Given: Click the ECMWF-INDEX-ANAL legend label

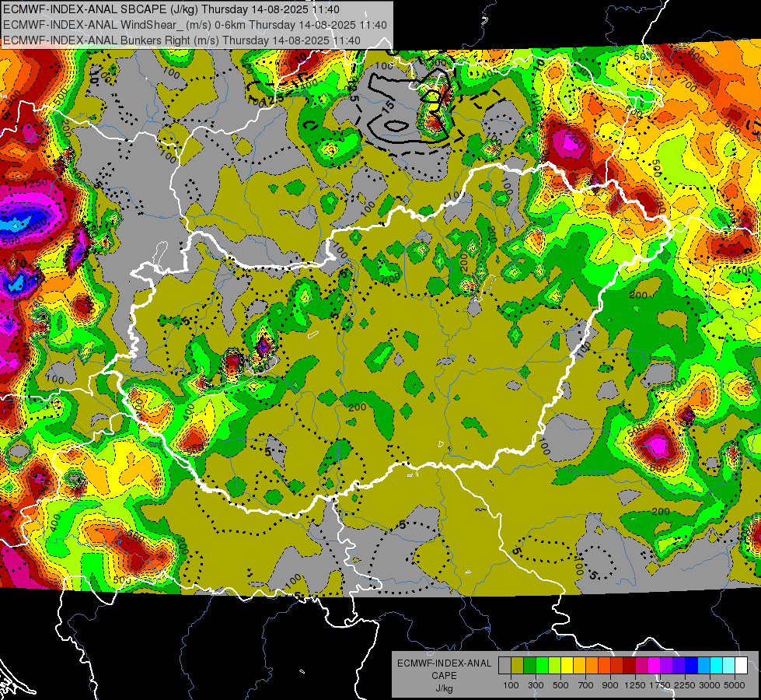Looking at the screenshot, I should coord(445,663).
